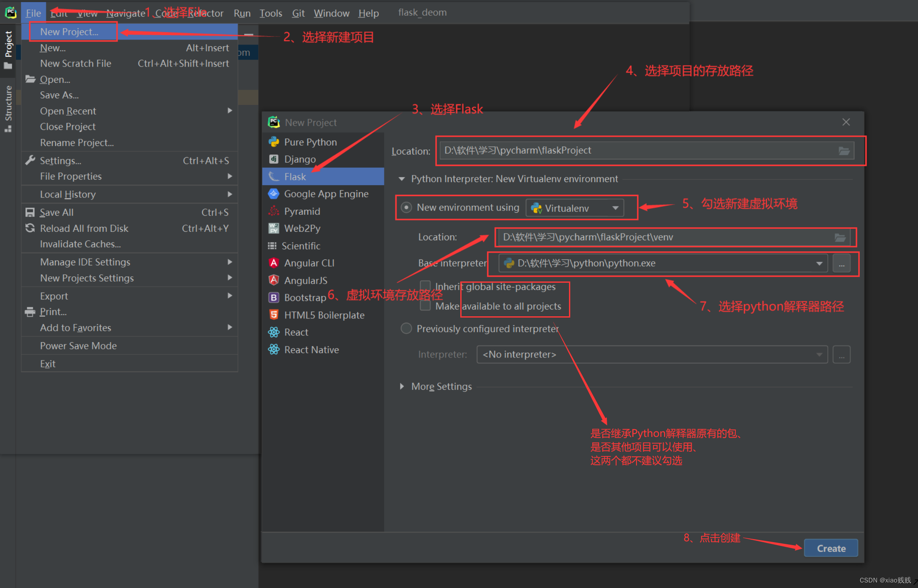
Task: Select the Bootstrap project type
Action: (304, 298)
